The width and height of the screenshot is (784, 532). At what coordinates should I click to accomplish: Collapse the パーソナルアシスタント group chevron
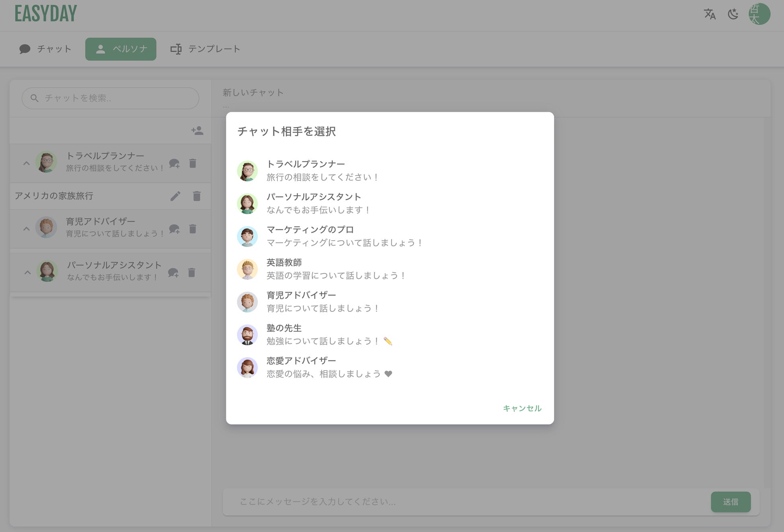27,273
